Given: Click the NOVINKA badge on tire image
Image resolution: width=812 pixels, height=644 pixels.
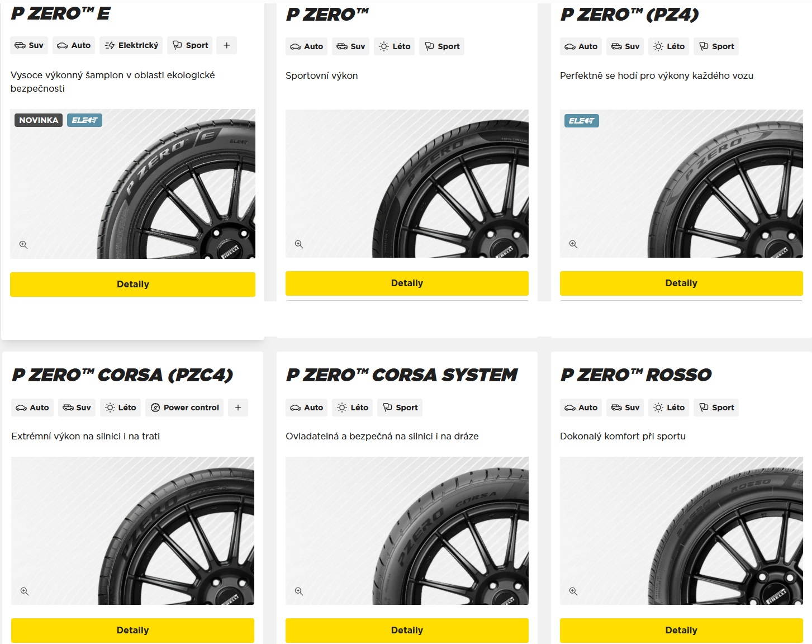Looking at the screenshot, I should pyautogui.click(x=39, y=120).
